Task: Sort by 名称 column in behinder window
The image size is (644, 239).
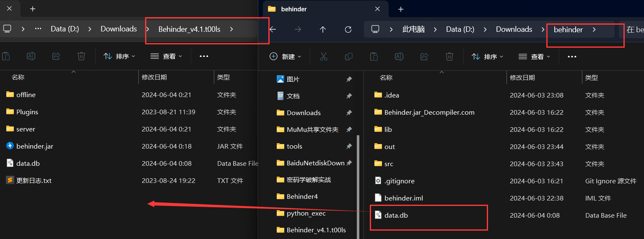Action: coord(386,77)
